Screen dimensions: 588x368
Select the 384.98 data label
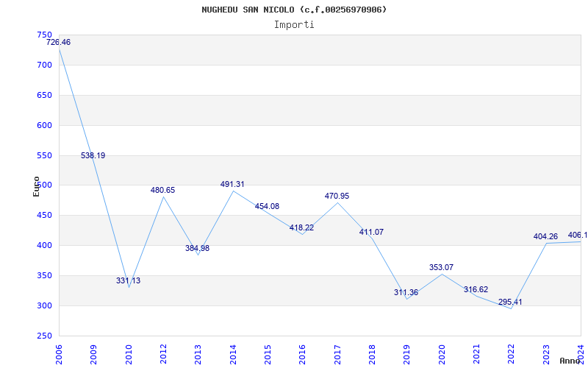click(197, 248)
